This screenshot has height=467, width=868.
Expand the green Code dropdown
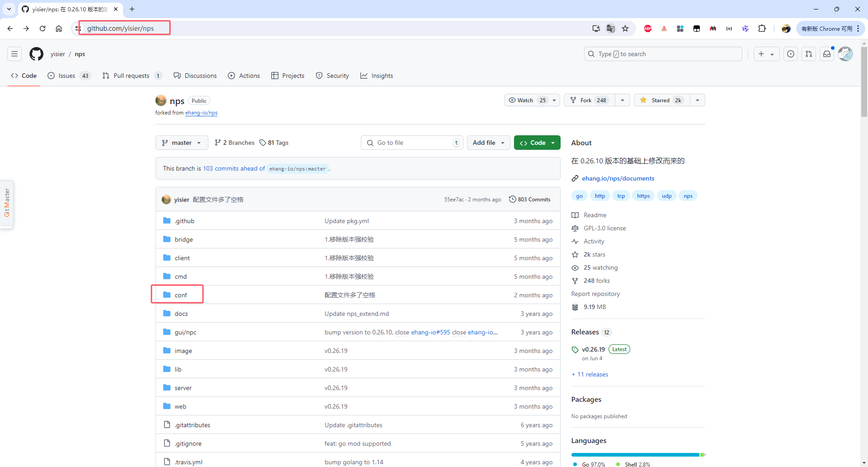click(537, 143)
